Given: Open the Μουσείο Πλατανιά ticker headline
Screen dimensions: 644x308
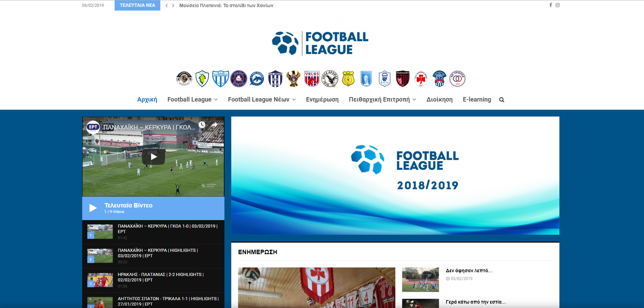Looking at the screenshot, I should (226, 5).
